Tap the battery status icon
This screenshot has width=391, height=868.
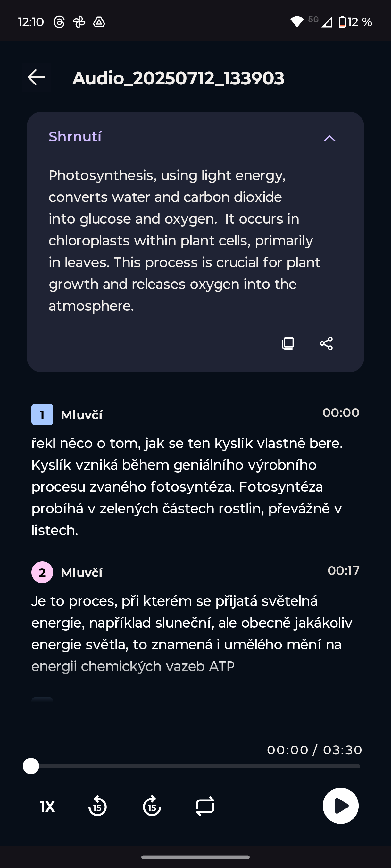point(342,22)
